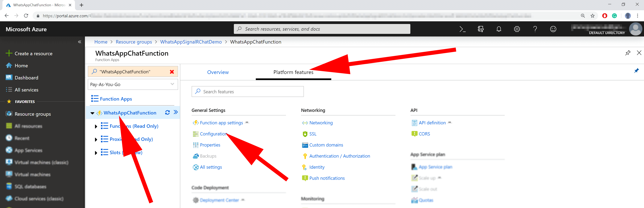Navigate to WhatsAppSignalRChatDemo breadcrumb

tap(191, 42)
